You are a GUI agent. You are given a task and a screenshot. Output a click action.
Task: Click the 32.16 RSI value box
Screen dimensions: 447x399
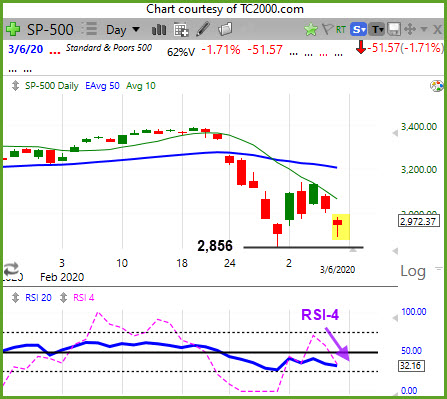411,366
